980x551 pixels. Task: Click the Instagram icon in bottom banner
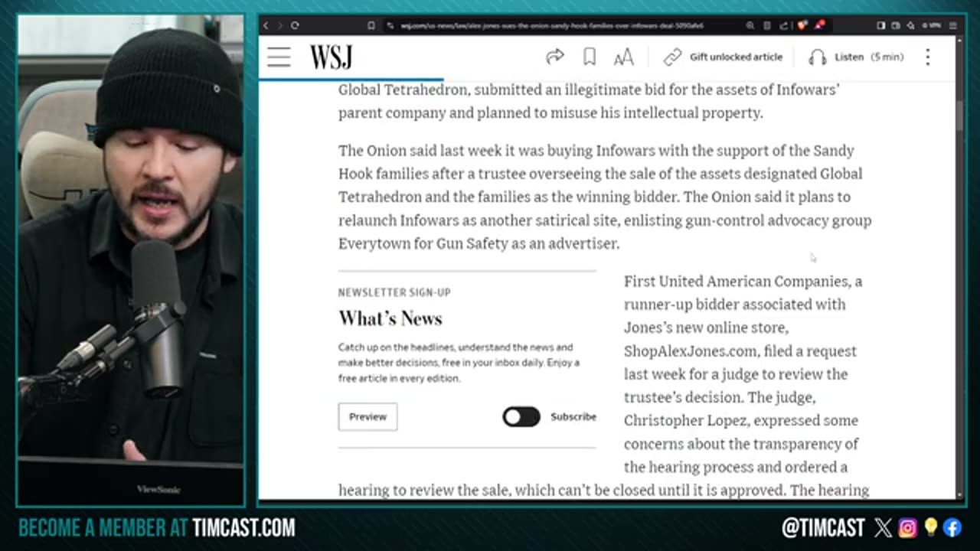(x=907, y=527)
